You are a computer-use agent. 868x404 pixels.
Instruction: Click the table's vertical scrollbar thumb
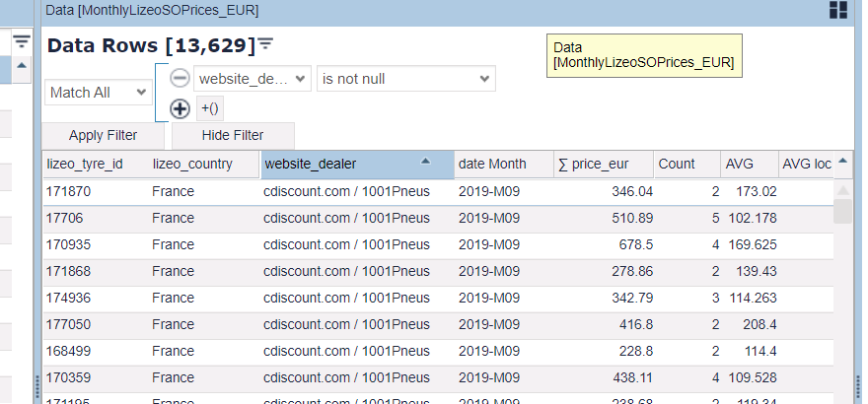click(x=843, y=210)
